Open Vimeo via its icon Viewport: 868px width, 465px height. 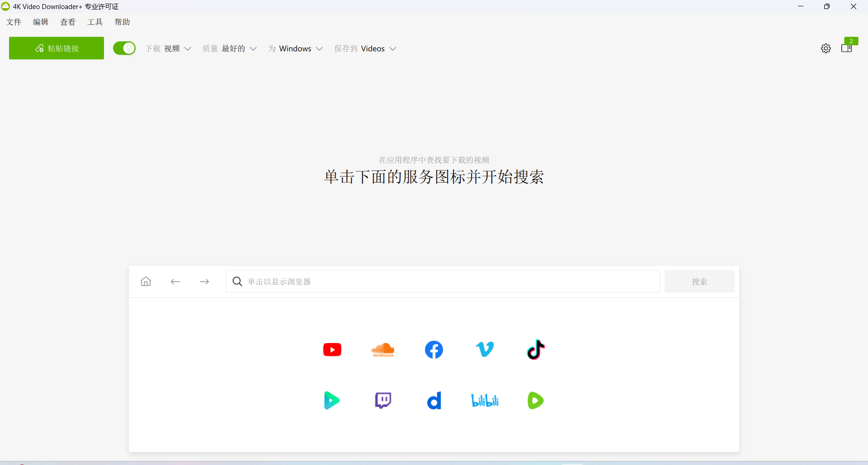click(x=485, y=349)
